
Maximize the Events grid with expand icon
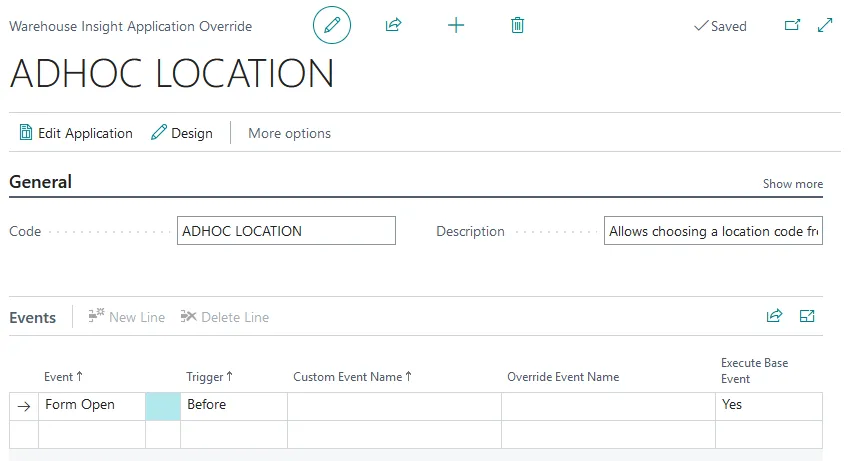(x=808, y=316)
